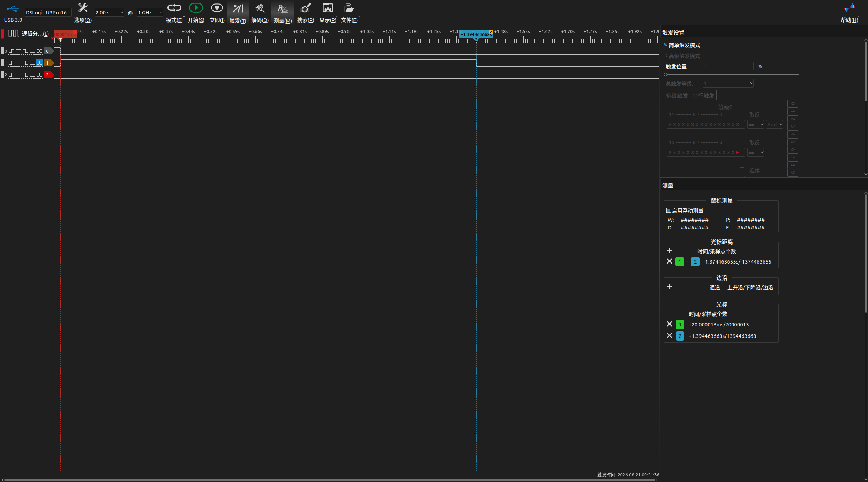
Task: Click the 逻辑分析 logic analyzer waveform icon
Action: (x=13, y=33)
